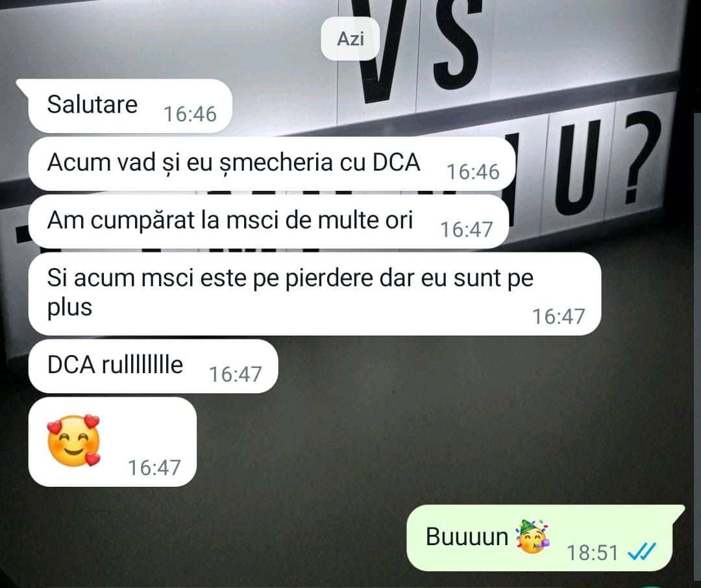Select the 'Si acum msci este pe pierdere' message
701x588 pixels.
315,294
